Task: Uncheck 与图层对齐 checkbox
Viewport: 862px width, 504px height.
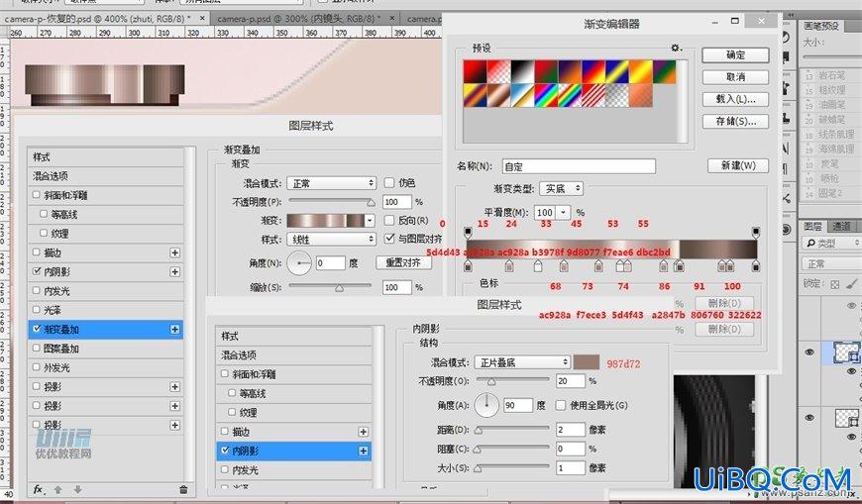Action: pyautogui.click(x=389, y=239)
